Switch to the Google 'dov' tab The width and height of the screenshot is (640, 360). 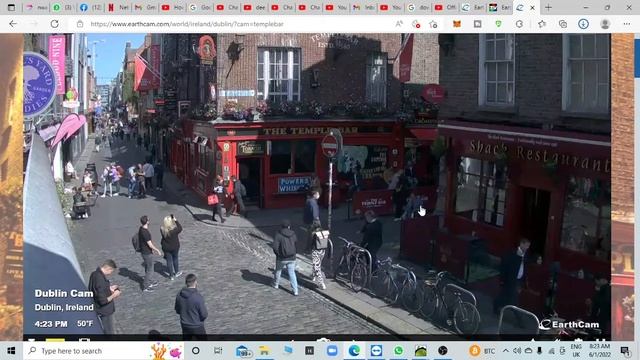tap(418, 7)
